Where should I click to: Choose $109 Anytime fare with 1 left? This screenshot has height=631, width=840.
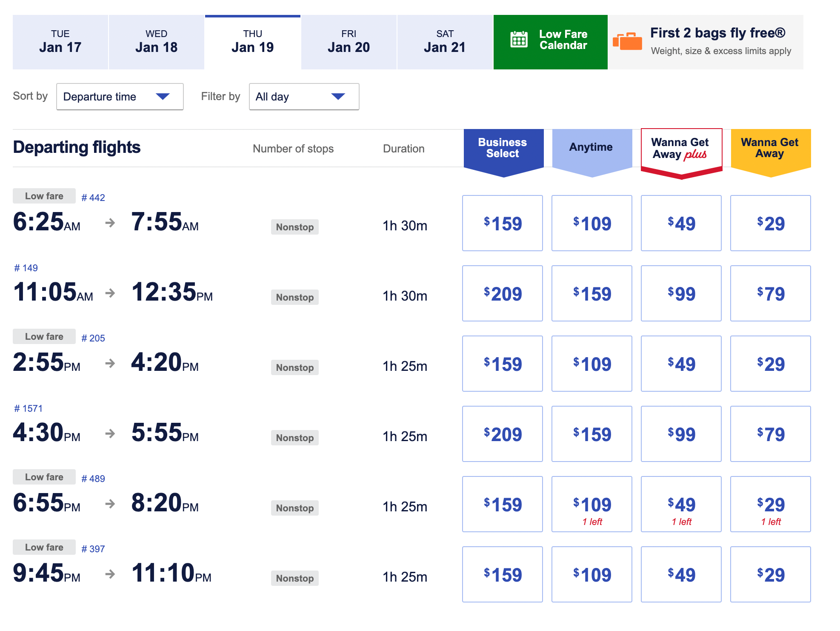click(591, 504)
